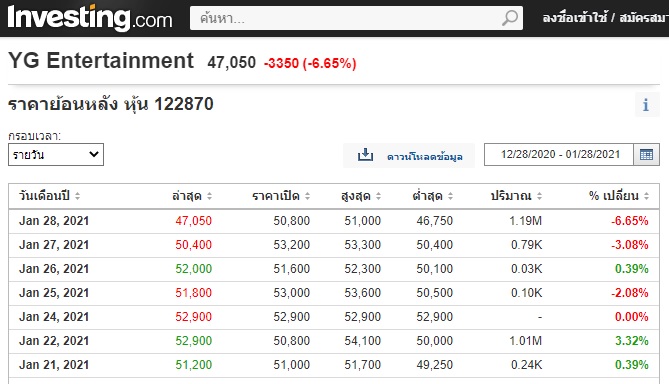Click the 0.79K volume cell
Viewport: 669px width, 384px height.
coord(526,244)
